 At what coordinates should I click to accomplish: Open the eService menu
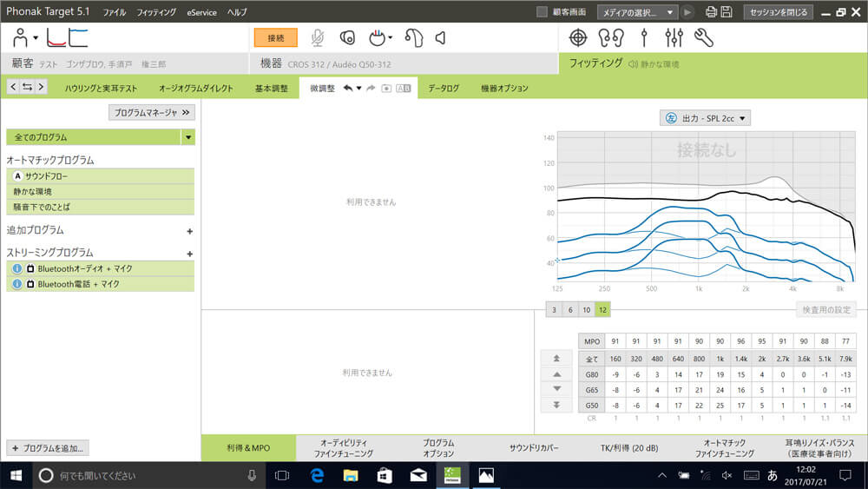coord(201,12)
